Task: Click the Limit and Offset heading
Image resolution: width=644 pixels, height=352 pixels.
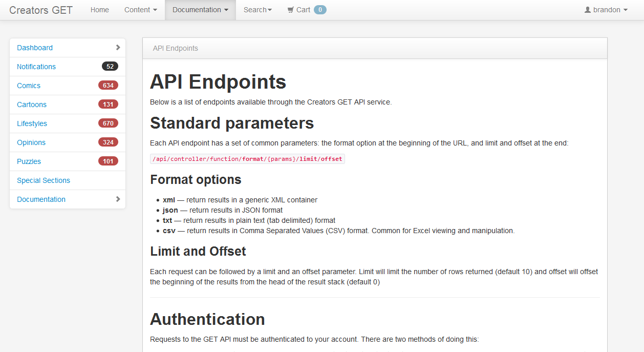Action: point(198,252)
